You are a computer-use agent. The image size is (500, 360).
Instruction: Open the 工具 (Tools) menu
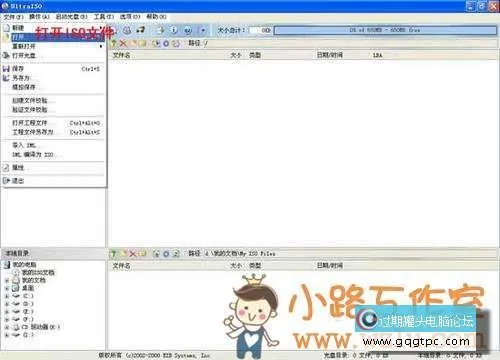(104, 16)
